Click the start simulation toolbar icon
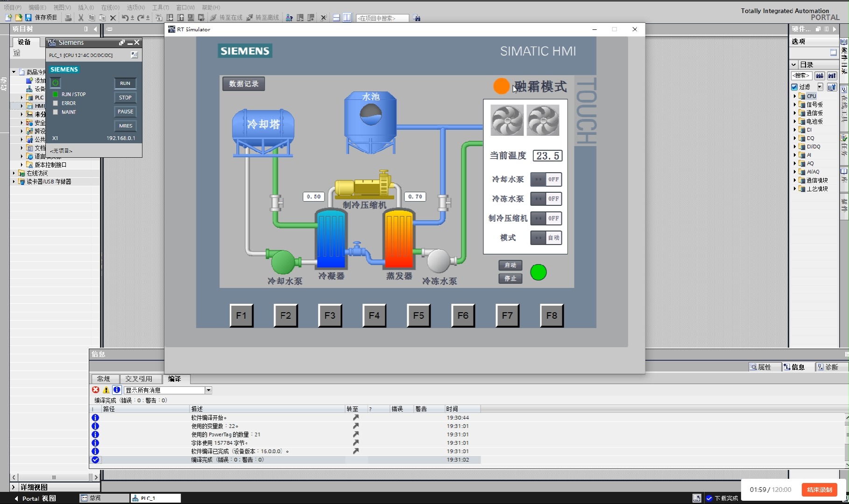The width and height of the screenshot is (849, 504). (x=191, y=18)
